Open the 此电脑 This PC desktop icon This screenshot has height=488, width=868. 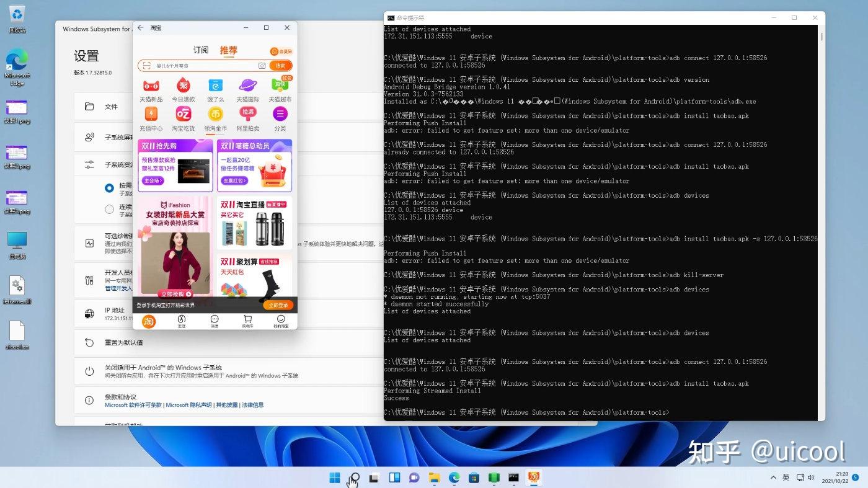coord(17,246)
